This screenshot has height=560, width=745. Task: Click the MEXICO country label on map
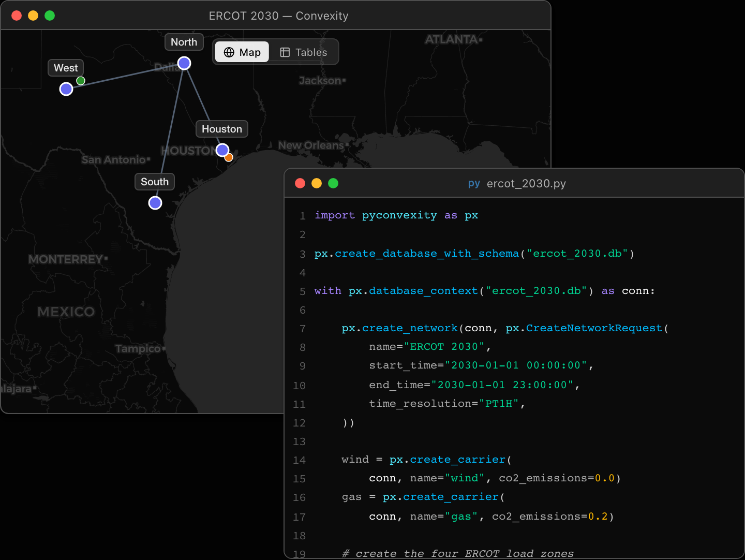click(x=66, y=312)
